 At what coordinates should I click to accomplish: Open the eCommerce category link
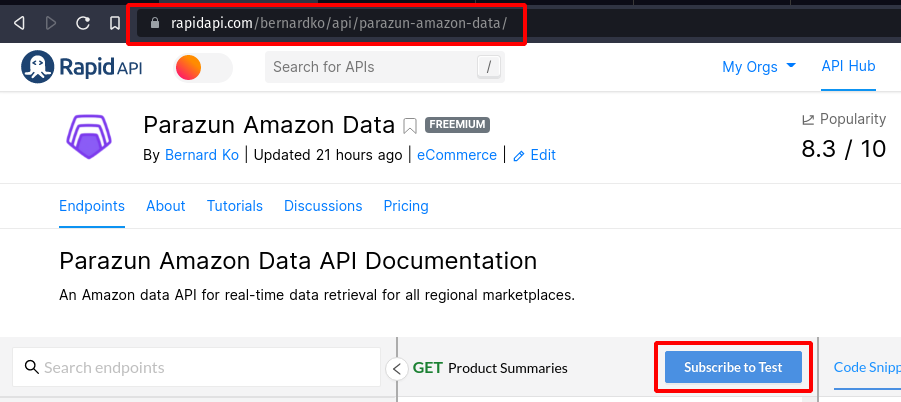tap(457, 155)
